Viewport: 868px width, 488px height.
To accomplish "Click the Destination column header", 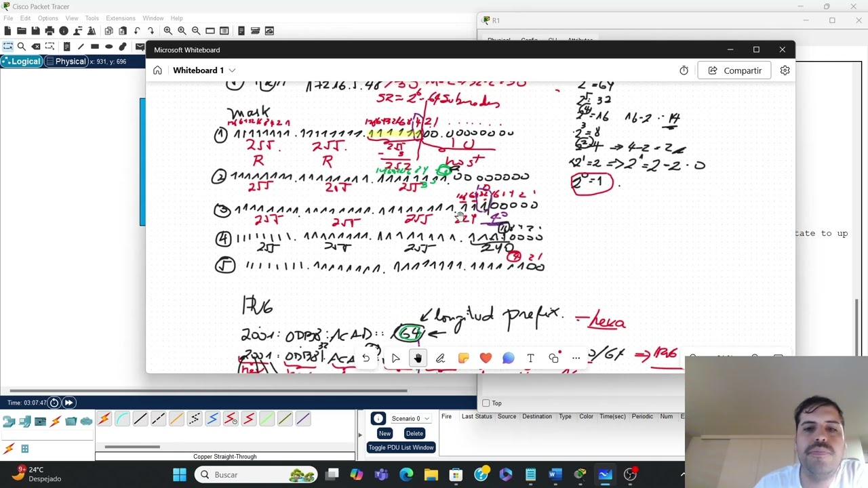I will tap(537, 416).
